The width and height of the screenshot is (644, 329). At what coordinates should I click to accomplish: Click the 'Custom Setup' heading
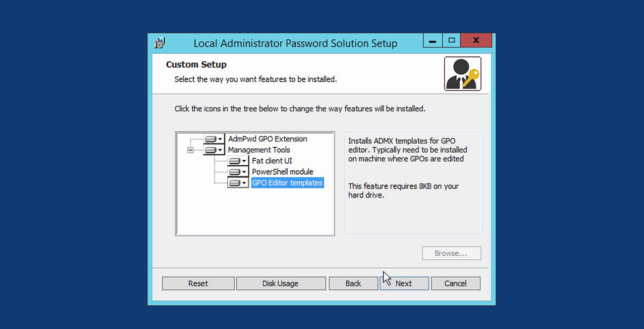tap(196, 64)
